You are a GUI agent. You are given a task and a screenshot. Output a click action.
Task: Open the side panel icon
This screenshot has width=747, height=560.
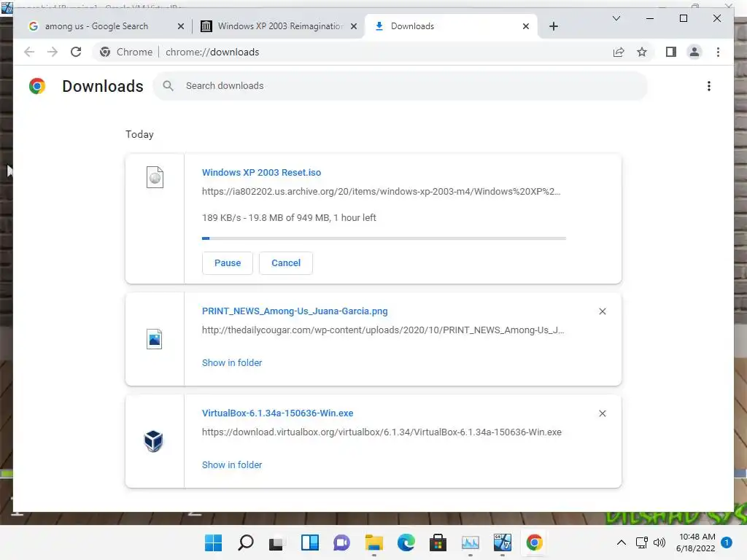671,52
